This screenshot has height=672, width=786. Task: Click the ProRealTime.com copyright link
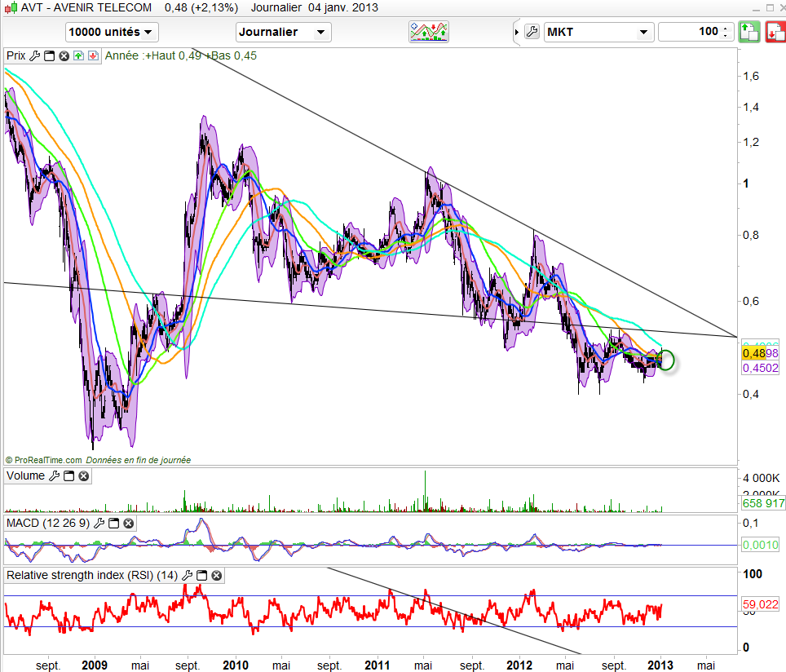(x=43, y=460)
